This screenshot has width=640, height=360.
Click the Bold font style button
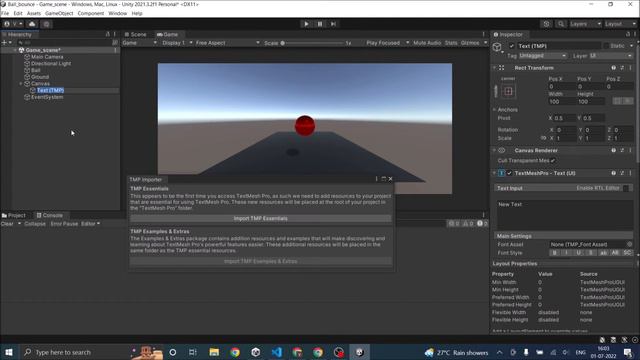[554, 253]
